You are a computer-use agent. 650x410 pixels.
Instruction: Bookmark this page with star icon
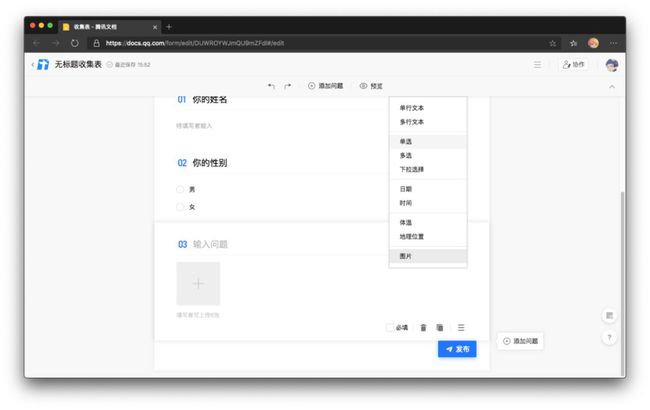click(x=553, y=43)
